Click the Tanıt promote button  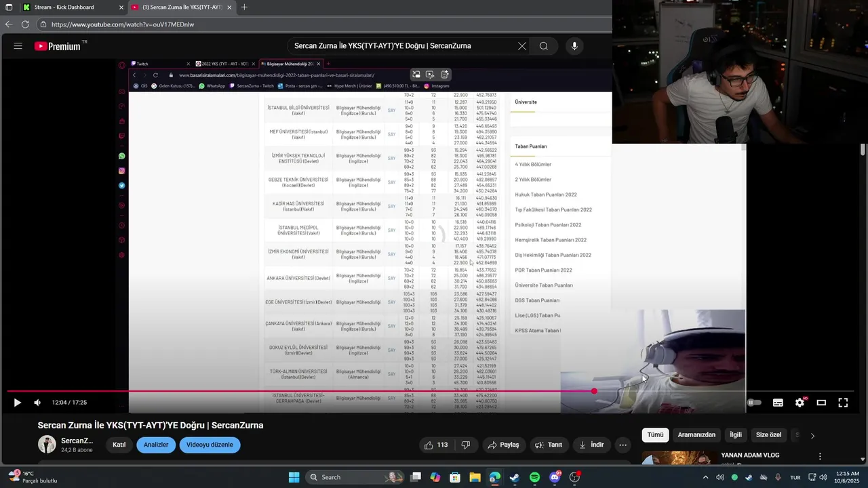(548, 445)
